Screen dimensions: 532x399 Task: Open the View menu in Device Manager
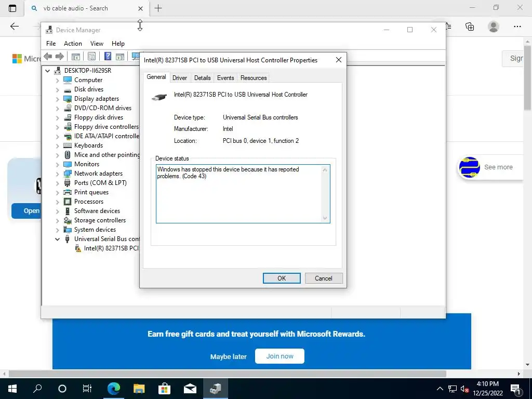[x=97, y=44]
